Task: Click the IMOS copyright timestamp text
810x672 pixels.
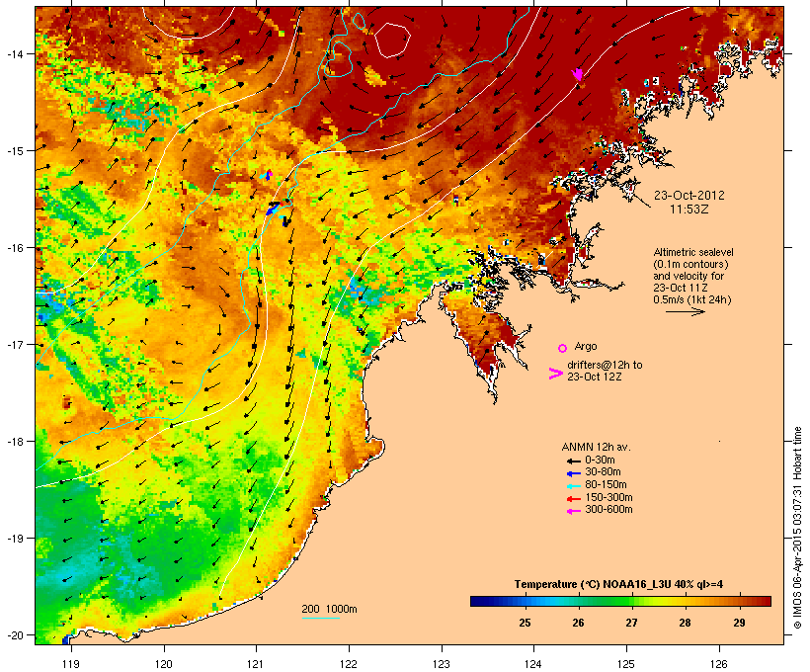Action: (x=797, y=528)
